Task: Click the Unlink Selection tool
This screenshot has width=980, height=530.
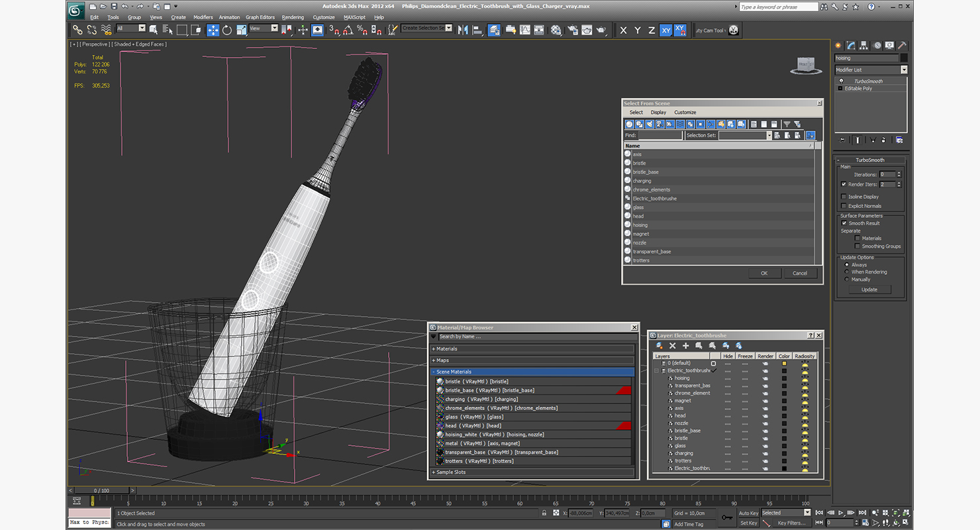Action: [x=92, y=30]
